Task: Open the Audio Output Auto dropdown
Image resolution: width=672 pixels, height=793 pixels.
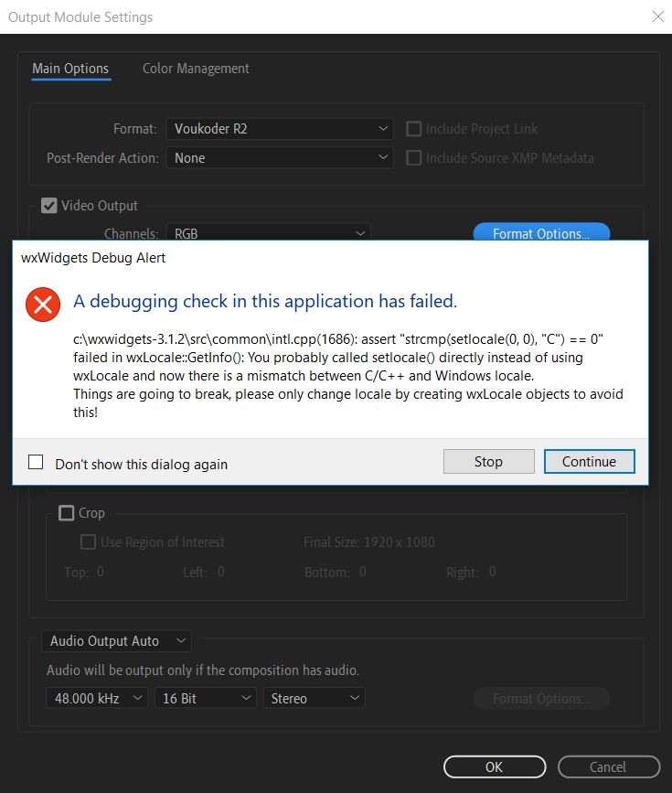Action: [x=116, y=641]
